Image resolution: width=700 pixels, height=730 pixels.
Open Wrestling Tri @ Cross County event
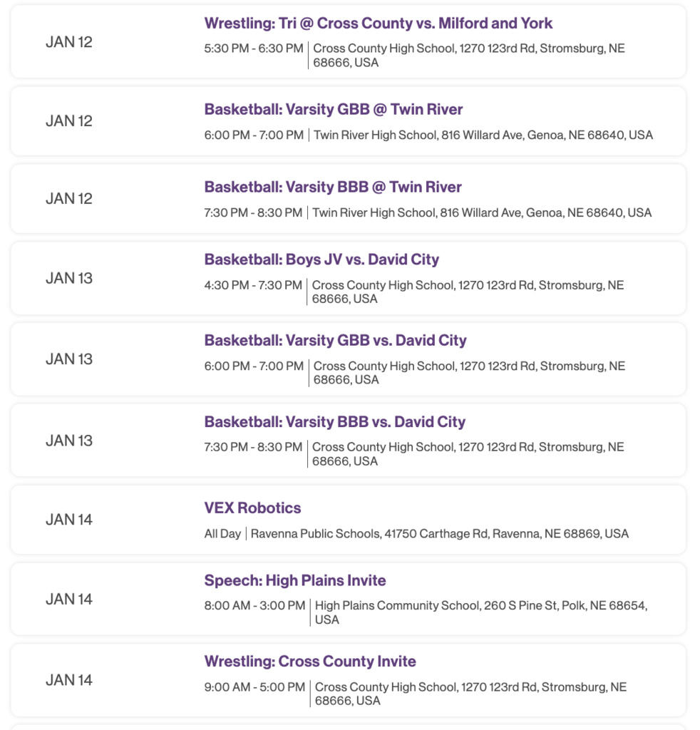point(378,24)
